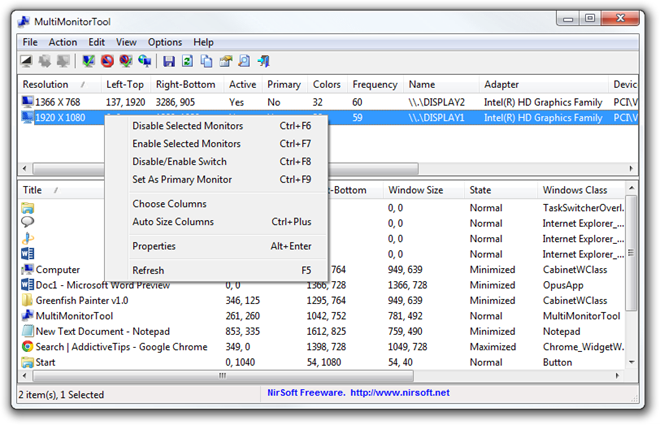The width and height of the screenshot is (660, 425).
Task: Click the windows list's scroll up arrow
Action: tap(631, 188)
